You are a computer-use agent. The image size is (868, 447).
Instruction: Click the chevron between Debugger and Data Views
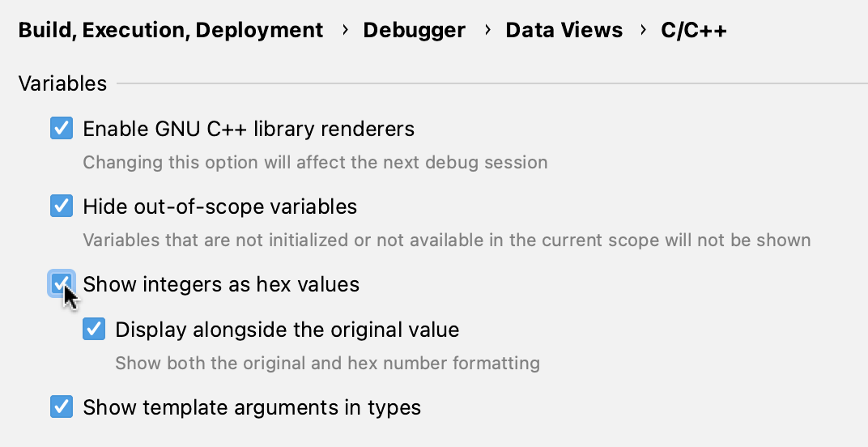(487, 31)
